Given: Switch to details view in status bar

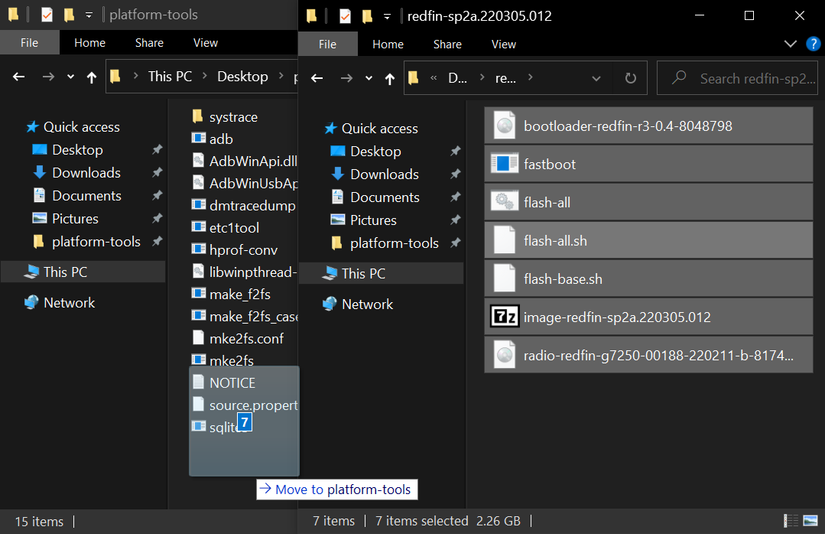Looking at the screenshot, I should tap(792, 521).
